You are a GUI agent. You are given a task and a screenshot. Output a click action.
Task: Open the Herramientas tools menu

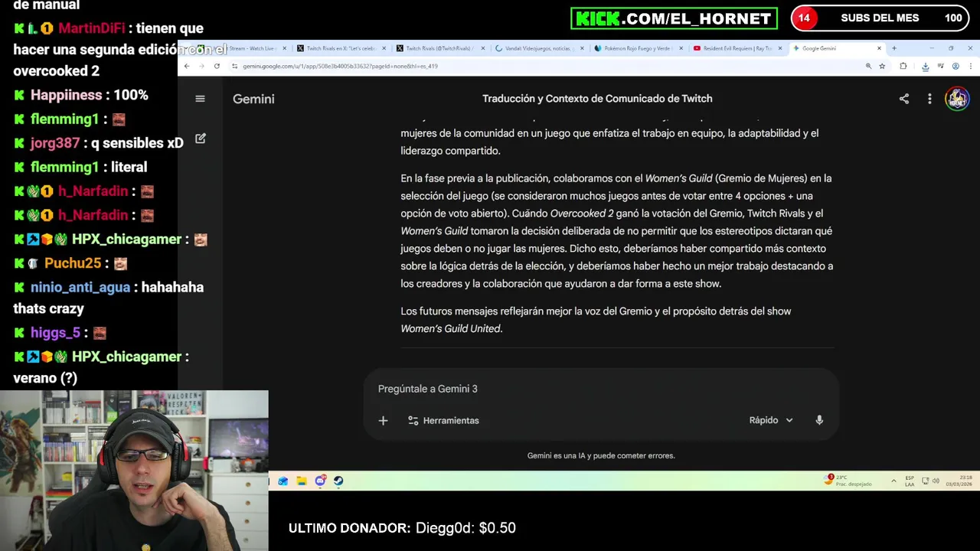(443, 420)
